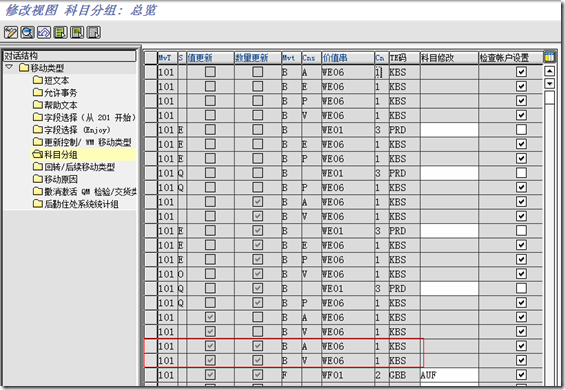565x390 pixels.
Task: Collapse the 移动类型 tree node
Action: point(9,67)
